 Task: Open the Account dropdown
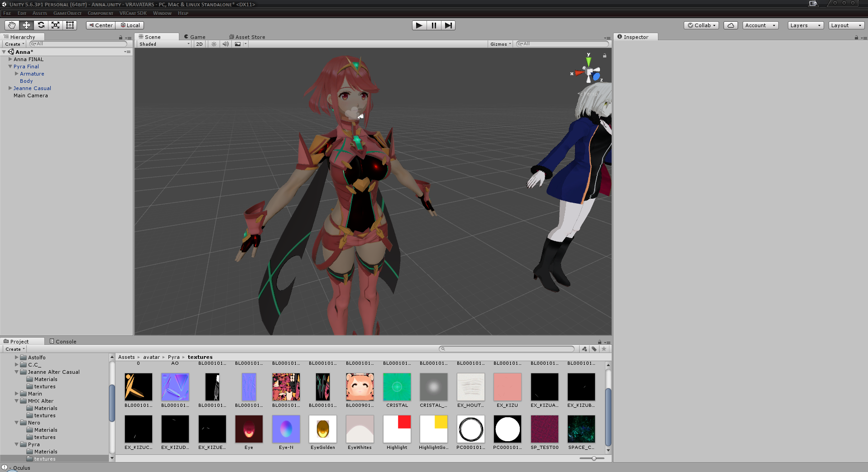761,25
